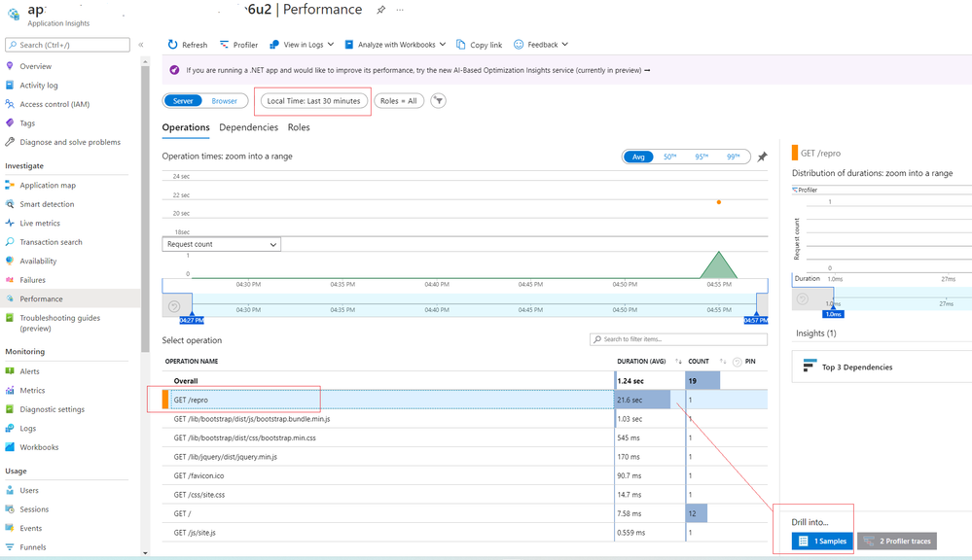The height and width of the screenshot is (560, 972).
Task: Open the Request count dropdown
Action: 221,244
